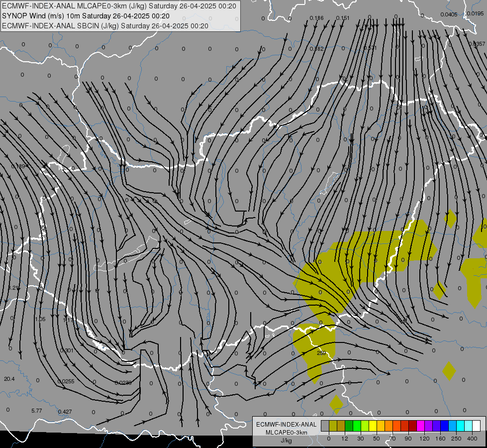Click the value 0.0255 on the map
This screenshot has width=487, height=448.
[66, 381]
